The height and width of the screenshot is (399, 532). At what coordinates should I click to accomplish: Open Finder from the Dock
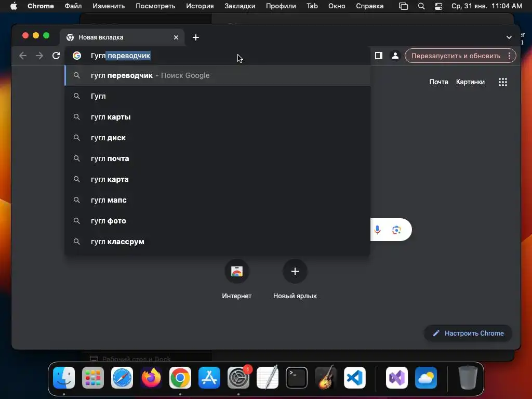point(64,378)
